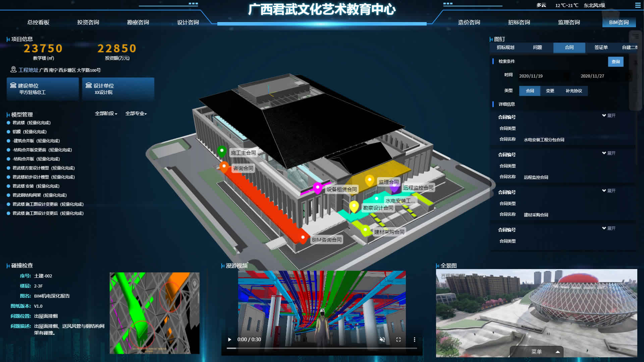Select 合同 pin tab

coord(569,47)
